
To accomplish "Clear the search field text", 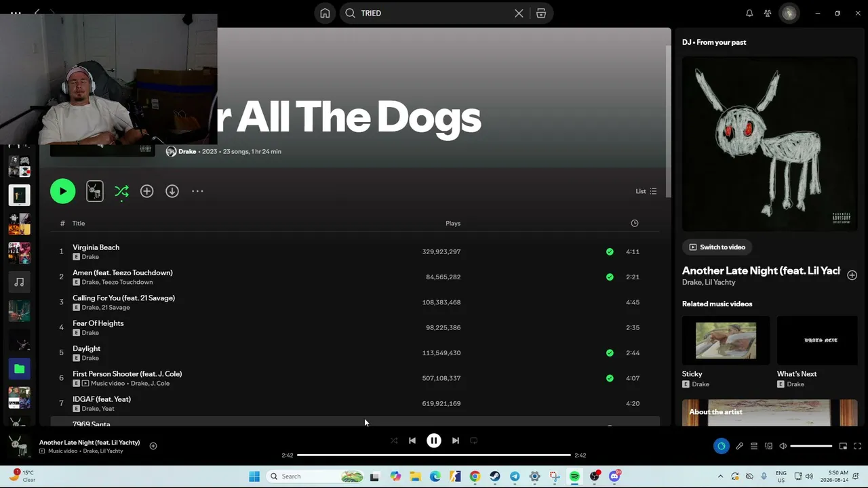I will click(x=519, y=13).
